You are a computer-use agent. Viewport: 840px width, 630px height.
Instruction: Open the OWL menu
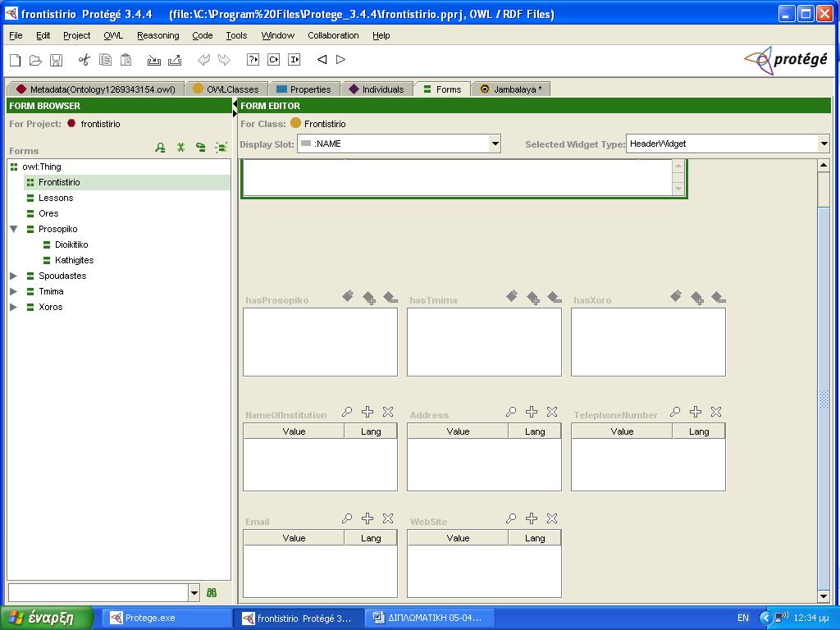pos(113,35)
